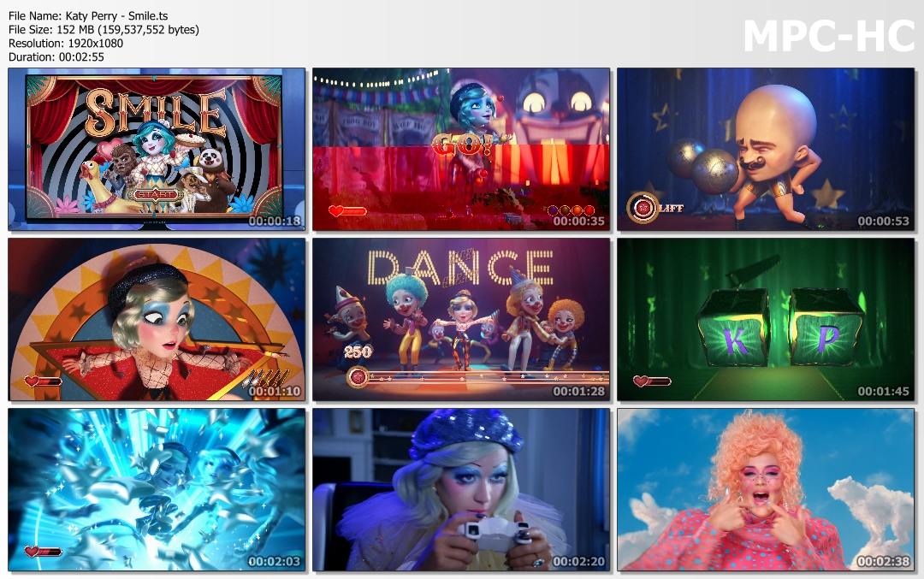The width and height of the screenshot is (924, 579).
Task: Click the Duration 00:02:55 line
Action: (x=56, y=57)
